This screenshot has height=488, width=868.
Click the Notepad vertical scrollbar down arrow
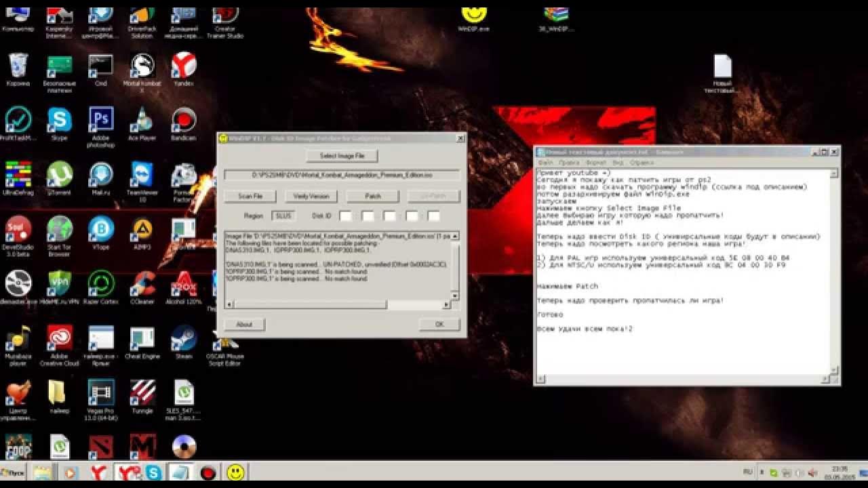[834, 369]
